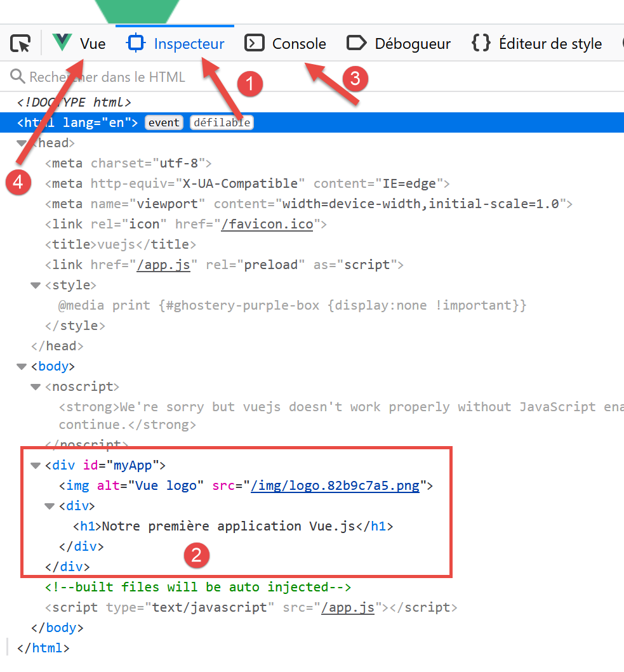Click the défilable badge on html

coord(222,122)
